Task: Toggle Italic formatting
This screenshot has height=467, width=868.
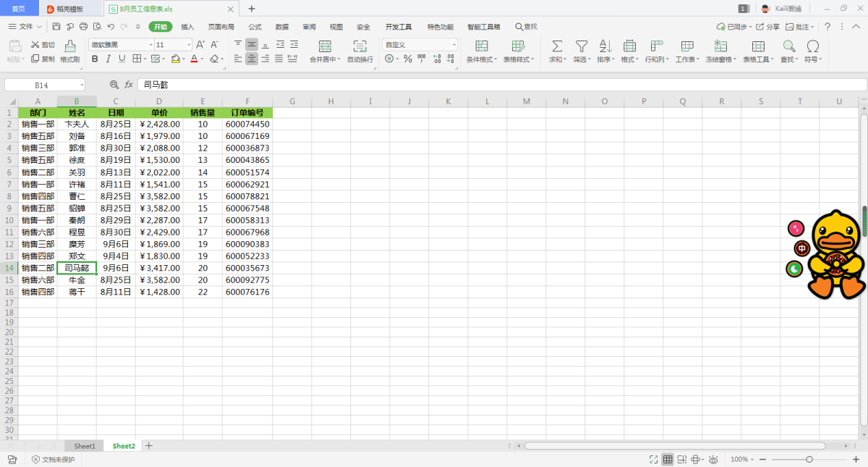Action: point(108,59)
